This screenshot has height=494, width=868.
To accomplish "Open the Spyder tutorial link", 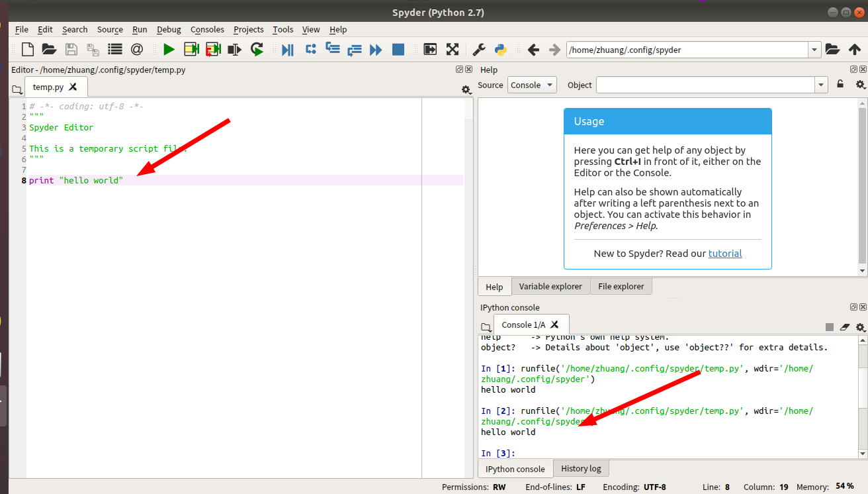I will pos(725,254).
